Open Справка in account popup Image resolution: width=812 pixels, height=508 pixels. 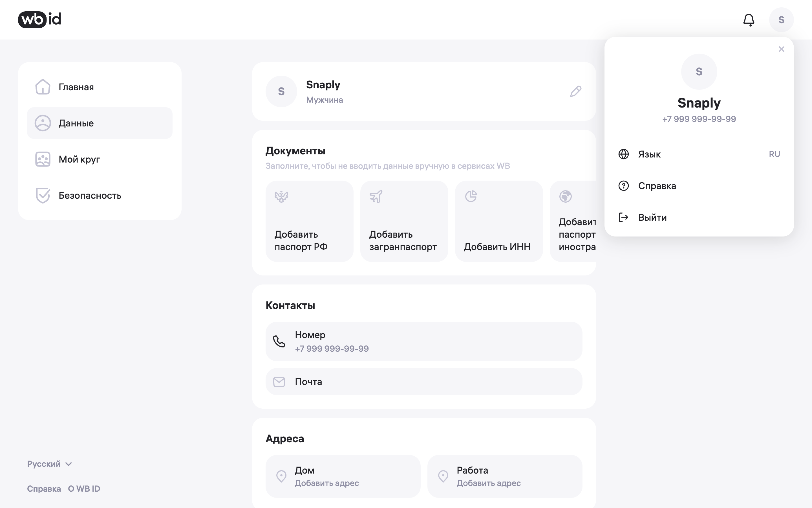(x=699, y=186)
